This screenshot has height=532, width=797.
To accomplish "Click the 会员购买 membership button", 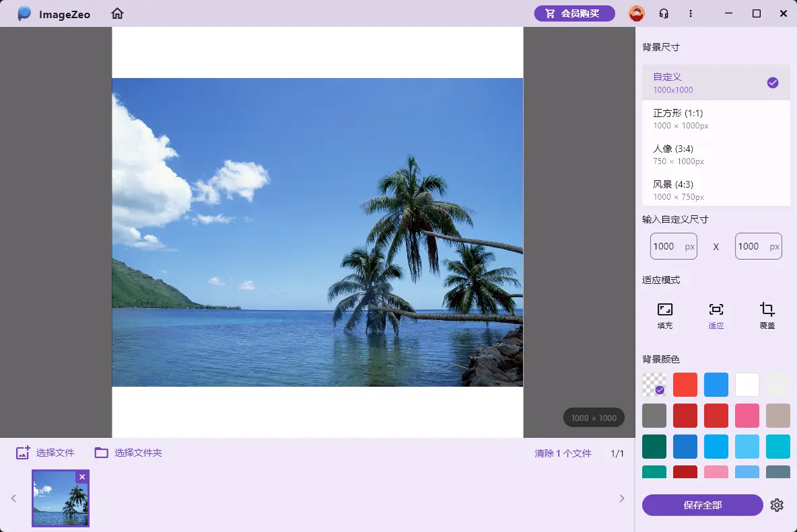I will tap(574, 13).
